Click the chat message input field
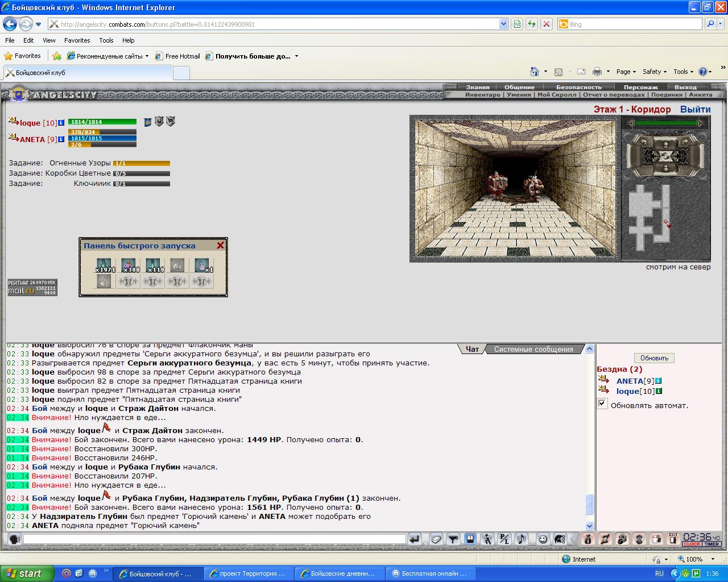 (214, 539)
